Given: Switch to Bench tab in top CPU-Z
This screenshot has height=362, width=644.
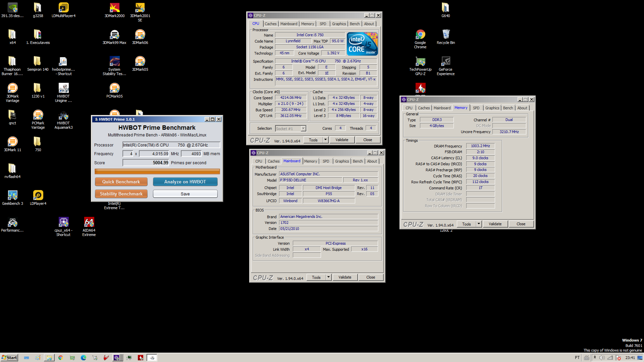Looking at the screenshot, I should [355, 24].
